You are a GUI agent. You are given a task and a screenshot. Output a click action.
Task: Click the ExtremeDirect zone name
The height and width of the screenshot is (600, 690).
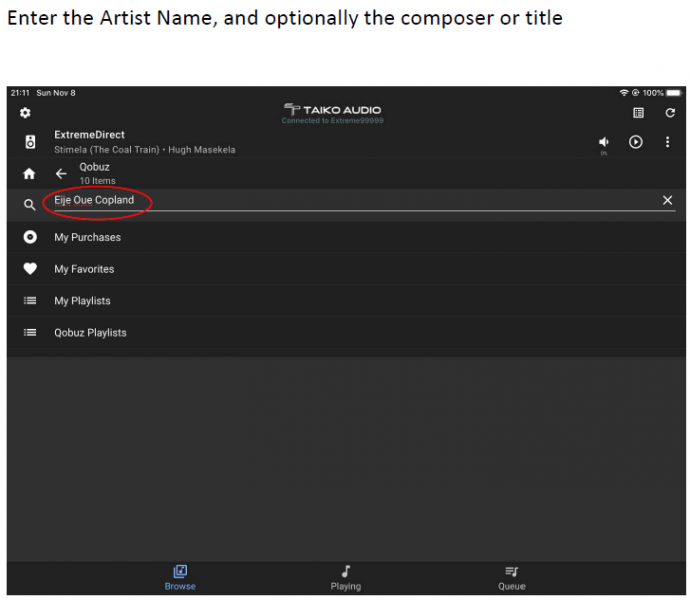click(89, 135)
